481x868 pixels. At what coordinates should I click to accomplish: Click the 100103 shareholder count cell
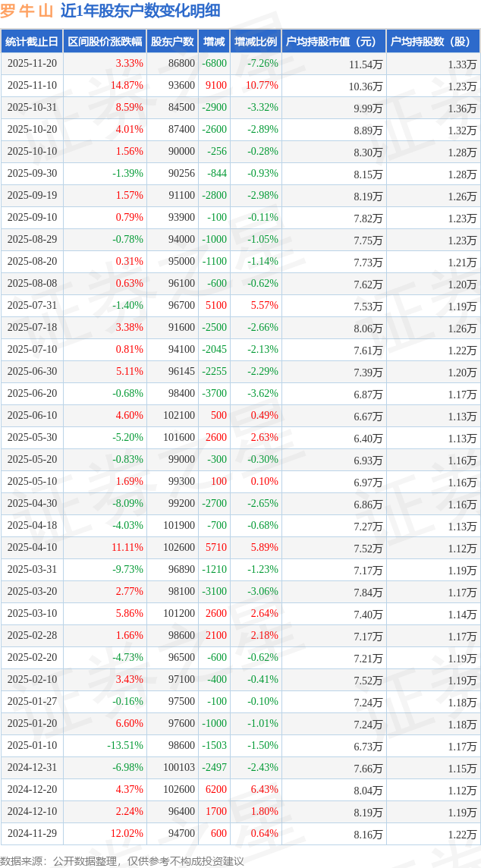(179, 768)
